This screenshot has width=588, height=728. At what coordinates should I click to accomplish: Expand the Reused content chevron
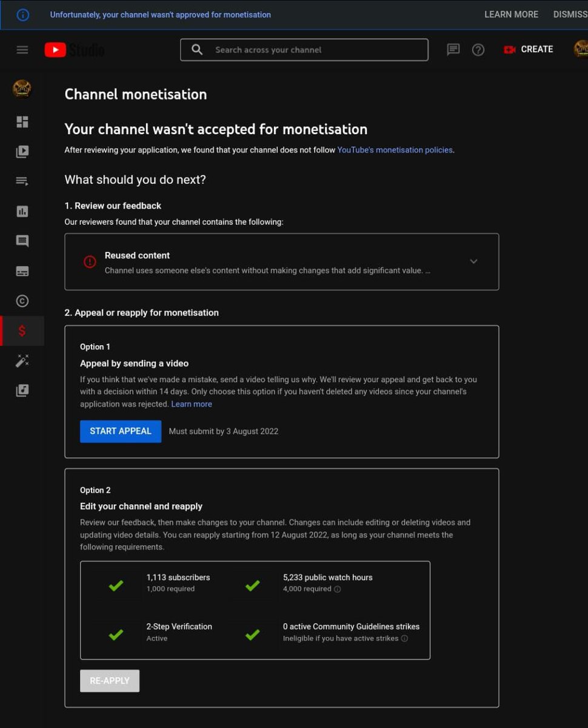[x=474, y=261]
